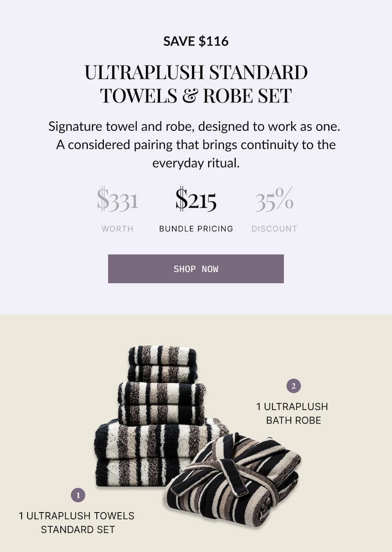
Task: Click the $215 BUNDLE PRICING price
Action: (196, 201)
